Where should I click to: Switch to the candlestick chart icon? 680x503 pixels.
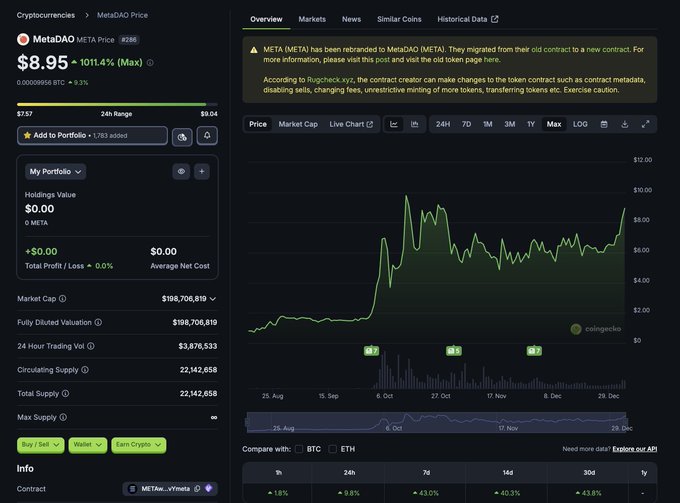pos(414,124)
